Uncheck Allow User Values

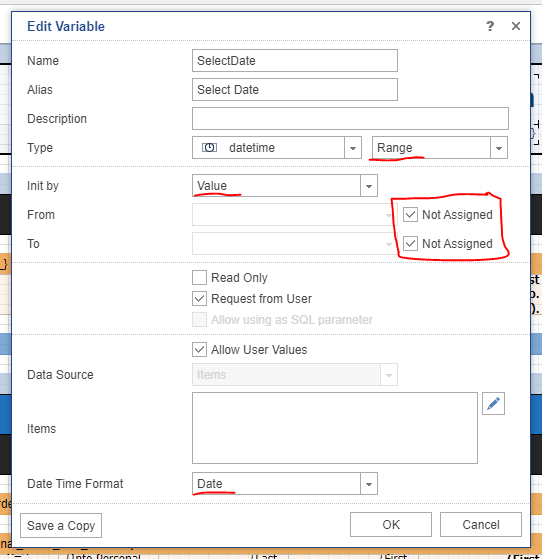[199, 350]
